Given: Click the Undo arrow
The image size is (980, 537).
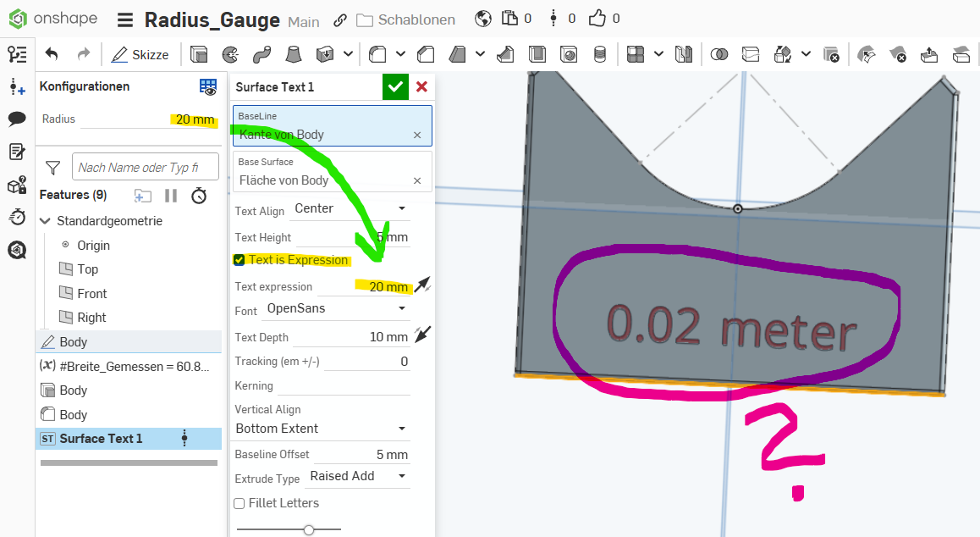Looking at the screenshot, I should click(x=52, y=54).
